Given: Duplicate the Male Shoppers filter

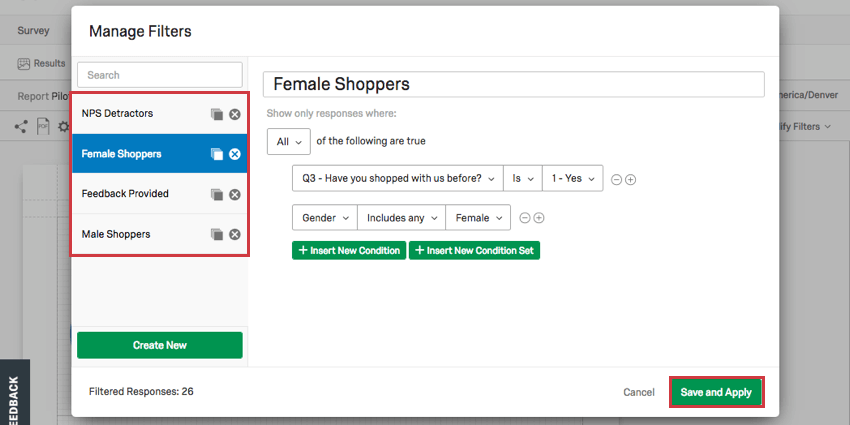Looking at the screenshot, I should [217, 234].
